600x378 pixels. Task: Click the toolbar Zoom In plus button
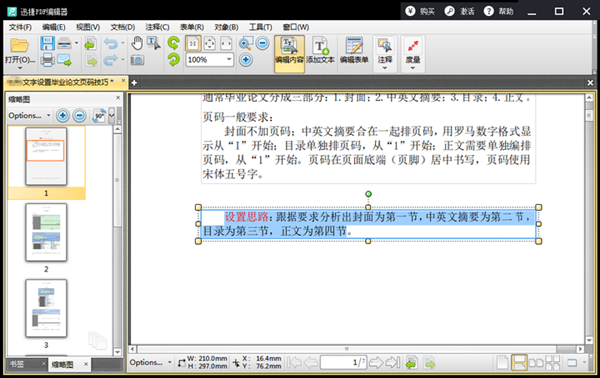point(246,60)
